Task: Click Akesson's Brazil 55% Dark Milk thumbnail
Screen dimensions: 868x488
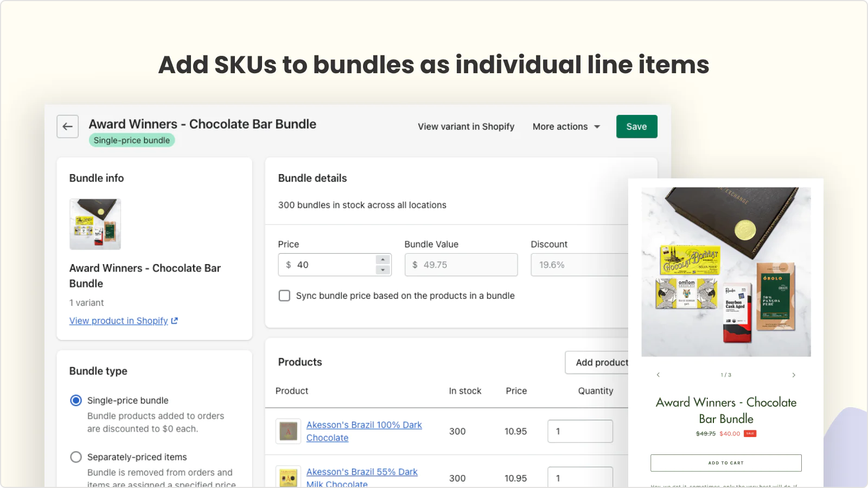Action: 288,477
